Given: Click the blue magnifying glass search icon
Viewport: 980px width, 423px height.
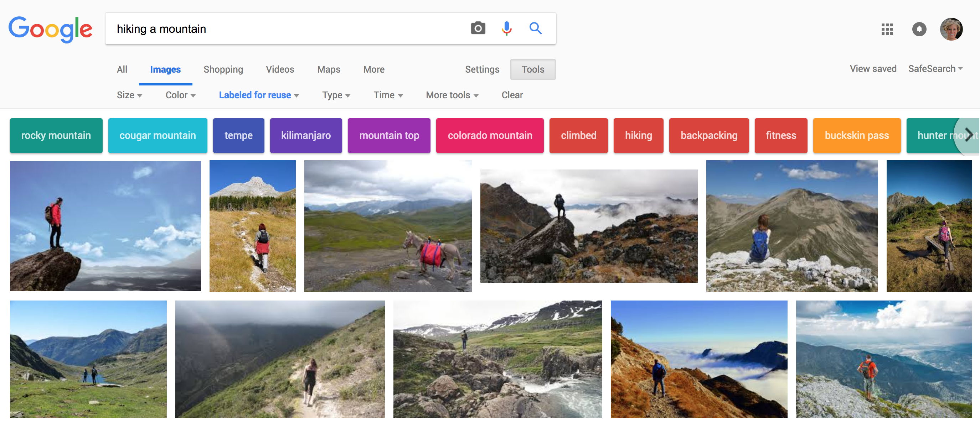Looking at the screenshot, I should 535,28.
